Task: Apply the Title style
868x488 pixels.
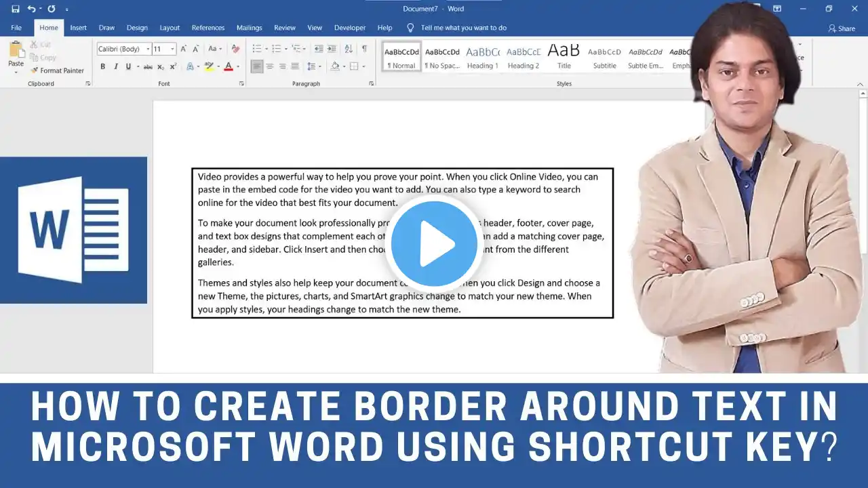Action: point(564,56)
